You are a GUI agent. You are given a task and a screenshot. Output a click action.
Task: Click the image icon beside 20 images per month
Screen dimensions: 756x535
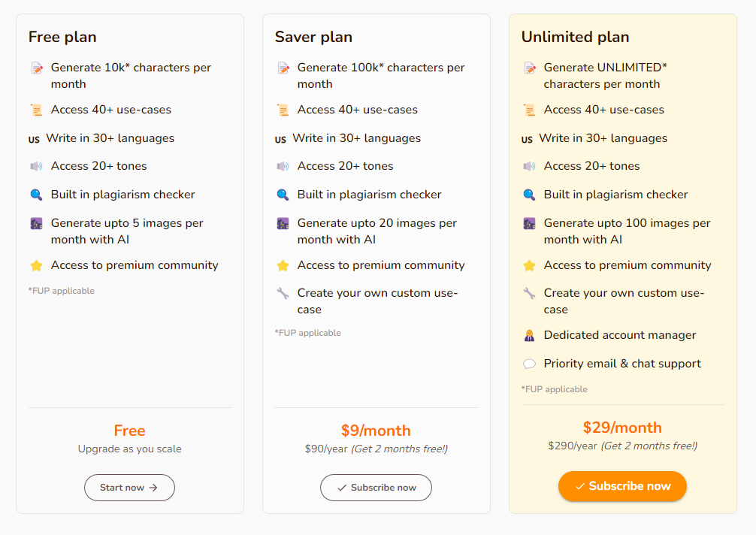pos(283,224)
